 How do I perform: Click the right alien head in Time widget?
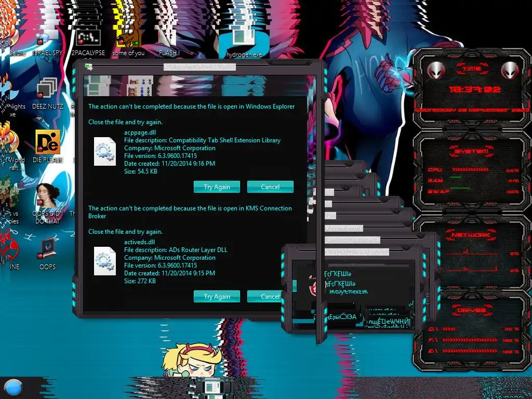click(x=510, y=71)
